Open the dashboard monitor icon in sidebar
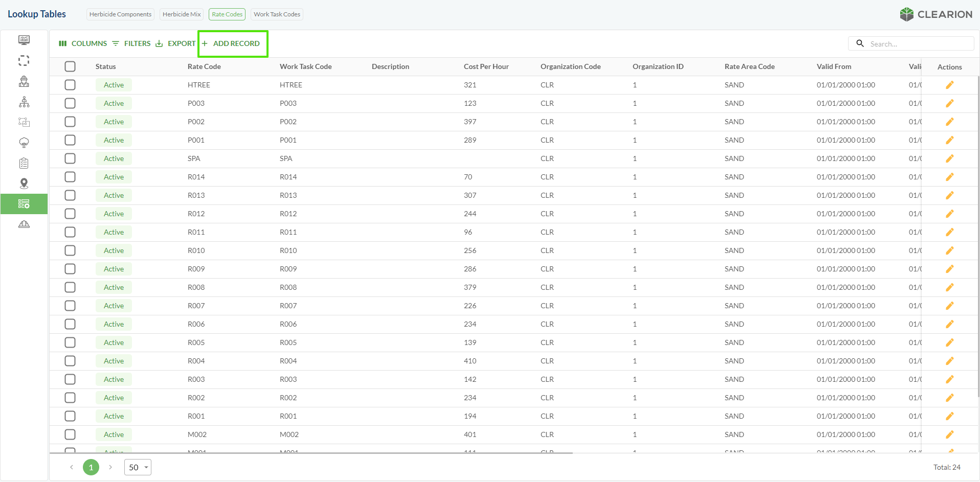 [24, 40]
